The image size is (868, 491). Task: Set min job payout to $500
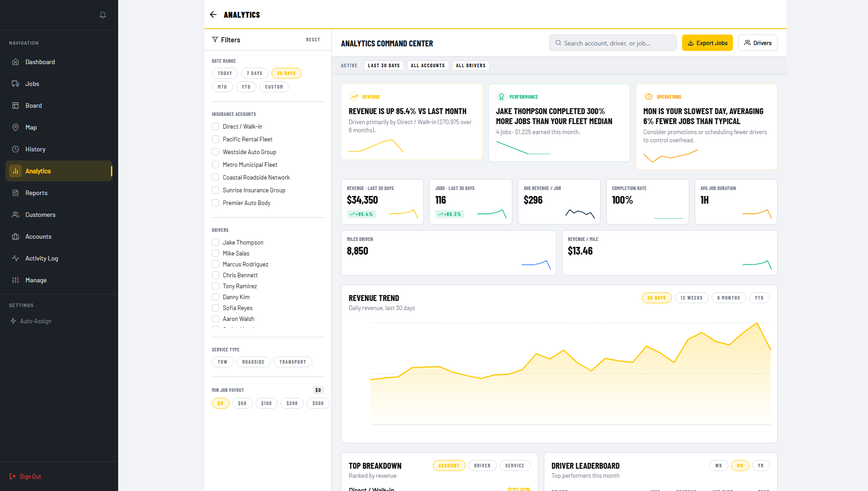tap(318, 403)
